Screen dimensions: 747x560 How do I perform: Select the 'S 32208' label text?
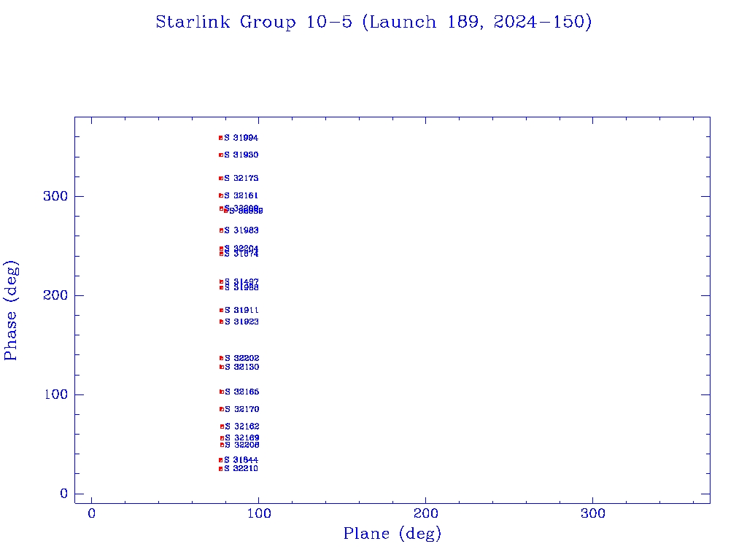click(242, 445)
